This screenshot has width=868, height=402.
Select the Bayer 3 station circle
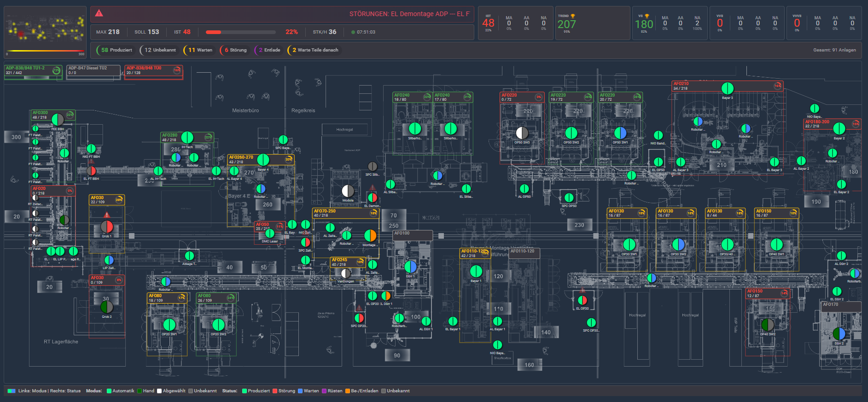(x=728, y=88)
